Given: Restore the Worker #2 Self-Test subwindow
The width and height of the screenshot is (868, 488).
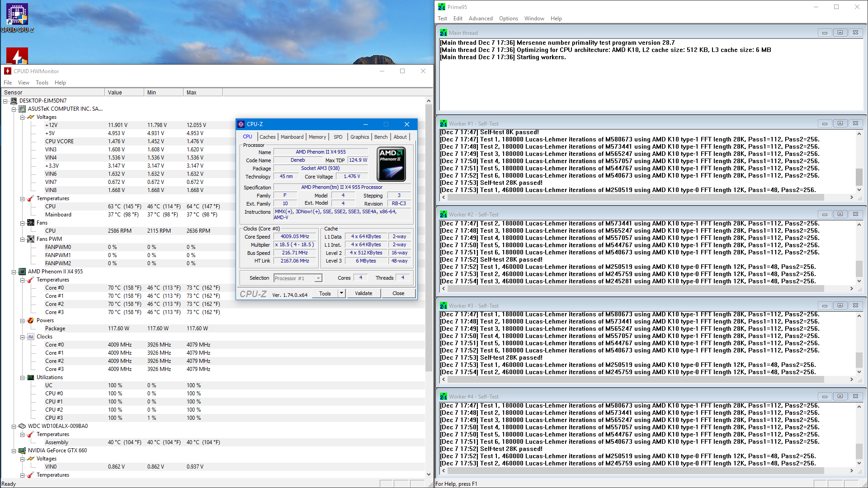Looking at the screenshot, I should pos(840,214).
